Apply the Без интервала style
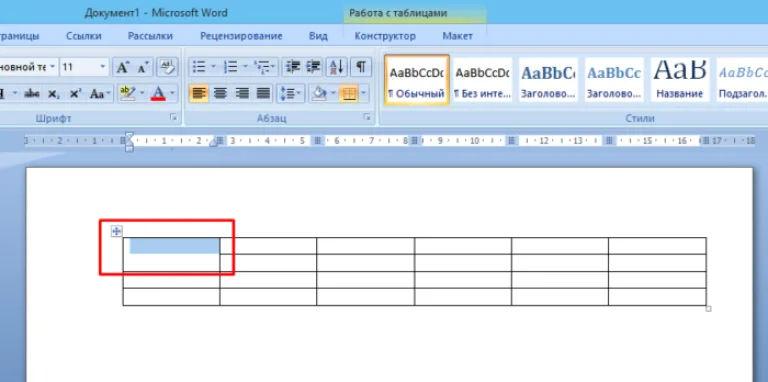The width and height of the screenshot is (768, 382). pos(482,80)
